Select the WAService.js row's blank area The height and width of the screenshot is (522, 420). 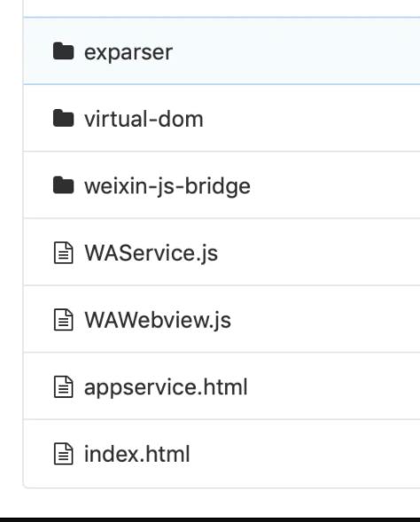[x=316, y=252]
